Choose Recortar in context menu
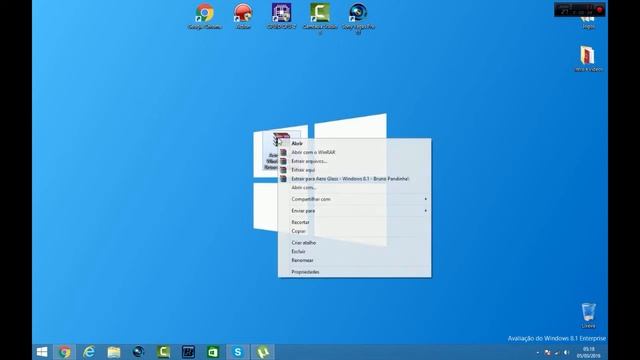 (x=354, y=222)
